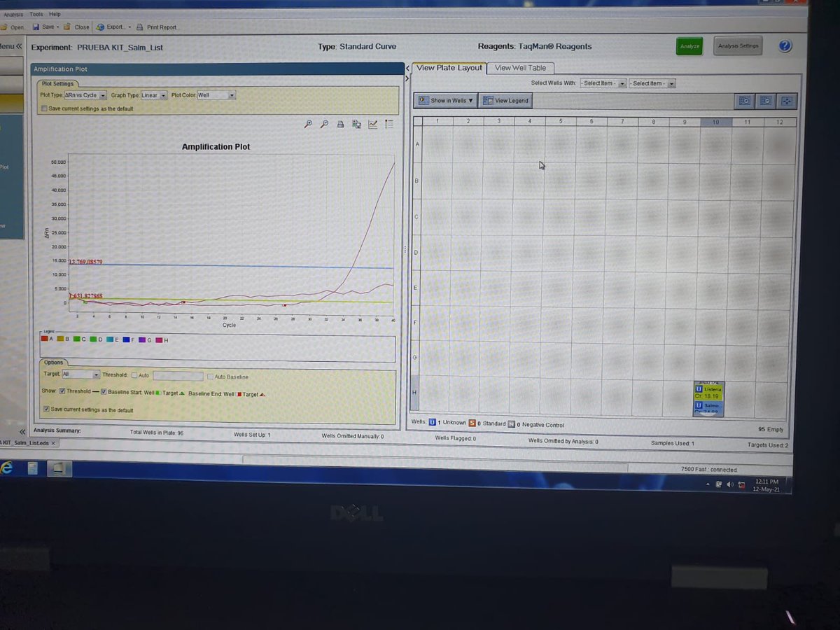Open the Export dropdown arrow
This screenshot has width=840, height=630.
(129, 27)
